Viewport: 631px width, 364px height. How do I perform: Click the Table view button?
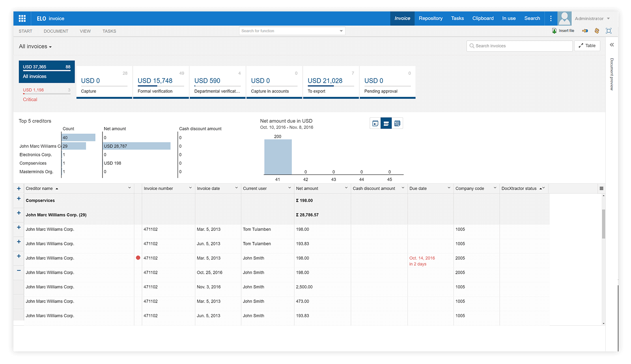(587, 46)
